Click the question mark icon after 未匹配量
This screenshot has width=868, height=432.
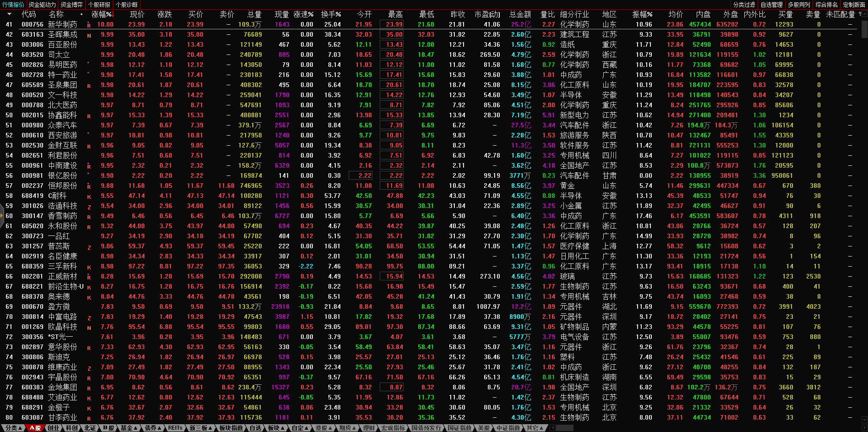[x=860, y=14]
